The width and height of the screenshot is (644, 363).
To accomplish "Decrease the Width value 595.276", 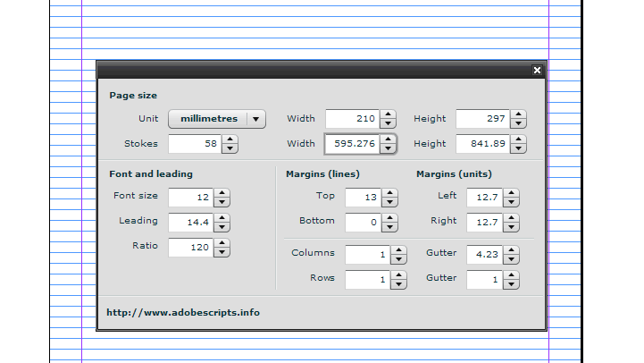I will (x=388, y=148).
